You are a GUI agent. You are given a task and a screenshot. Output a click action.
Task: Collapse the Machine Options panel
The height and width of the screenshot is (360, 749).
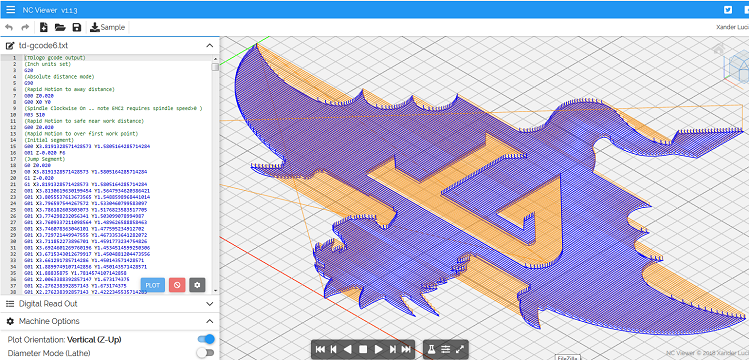tap(209, 321)
